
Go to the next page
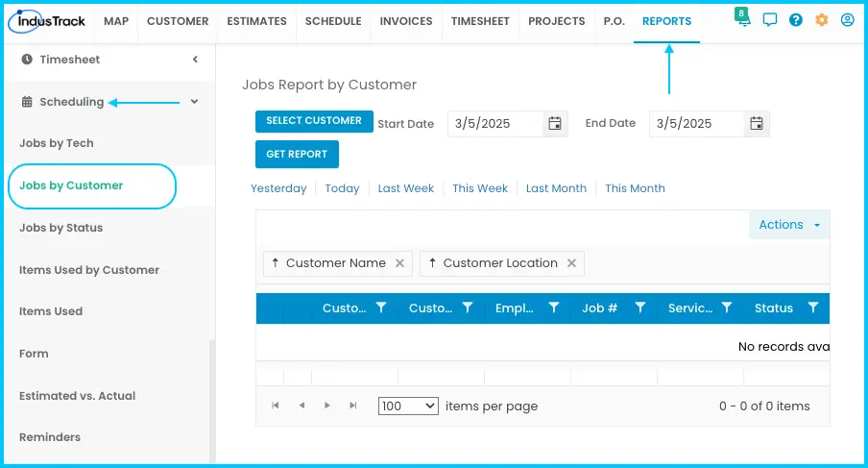click(x=327, y=406)
